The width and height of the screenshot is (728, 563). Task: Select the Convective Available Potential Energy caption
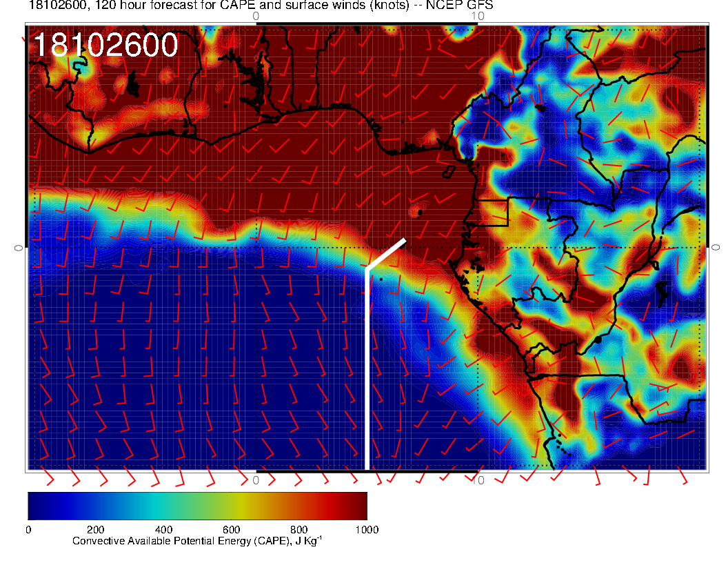197,542
